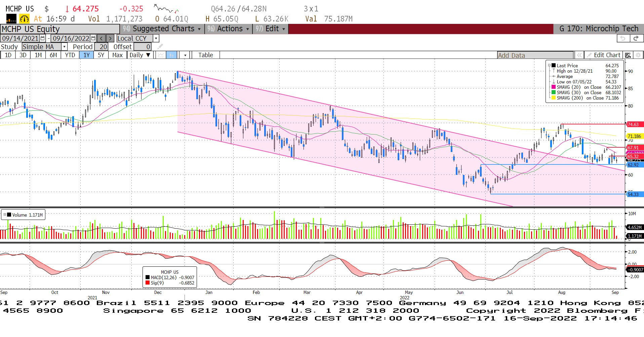Image resolution: width=644 pixels, height=337 pixels.
Task: Click the 4.652M volume average label
Action: tap(635, 227)
